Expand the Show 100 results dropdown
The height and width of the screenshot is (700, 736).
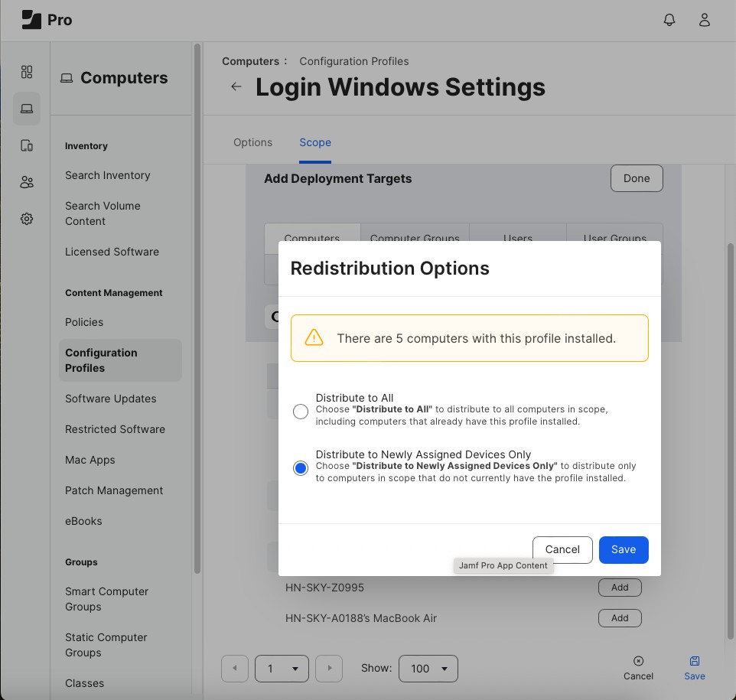click(x=428, y=669)
